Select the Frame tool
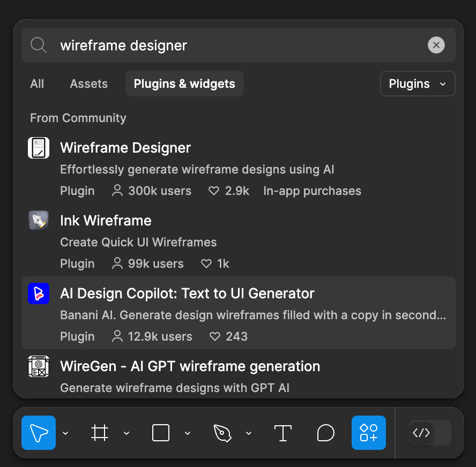The height and width of the screenshot is (467, 476). coord(100,433)
